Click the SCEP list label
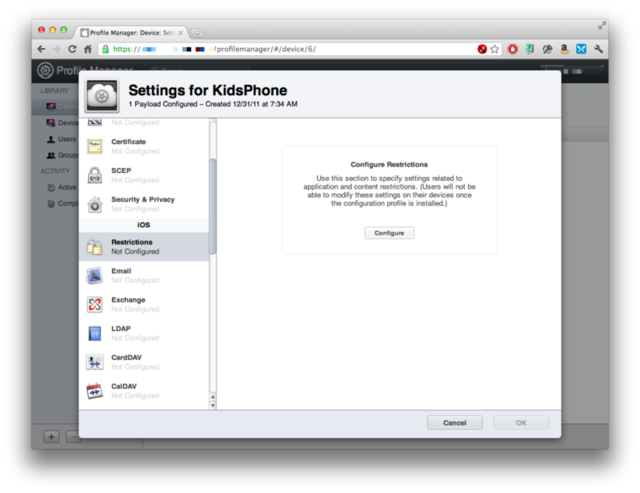 (121, 171)
